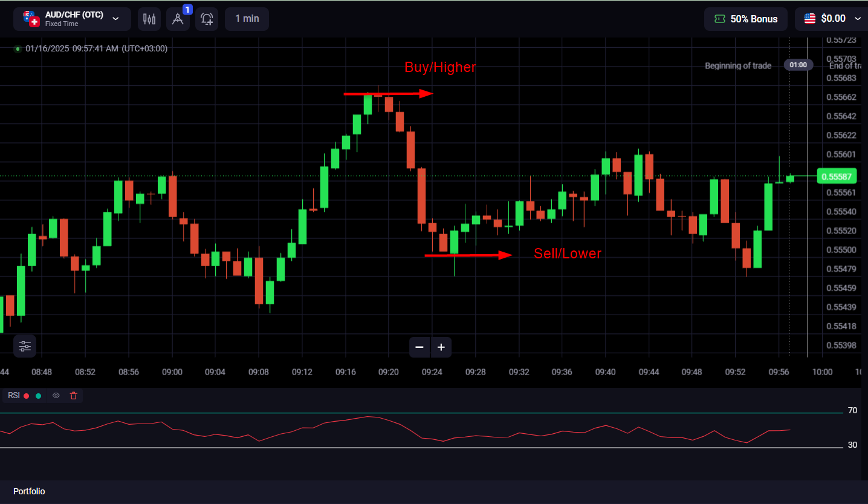Change the RSI teal level color
This screenshot has width=868, height=504.
coord(39,396)
